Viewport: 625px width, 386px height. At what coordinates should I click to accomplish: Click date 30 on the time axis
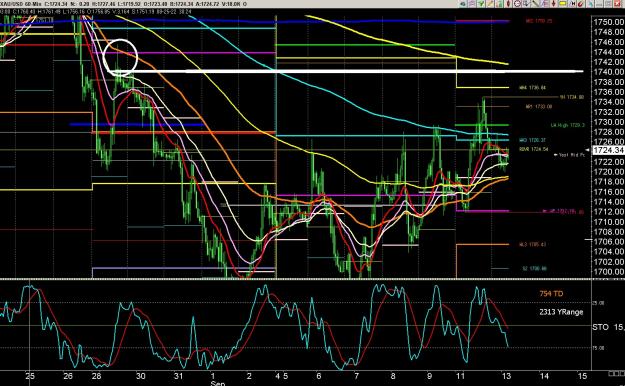tap(140, 376)
